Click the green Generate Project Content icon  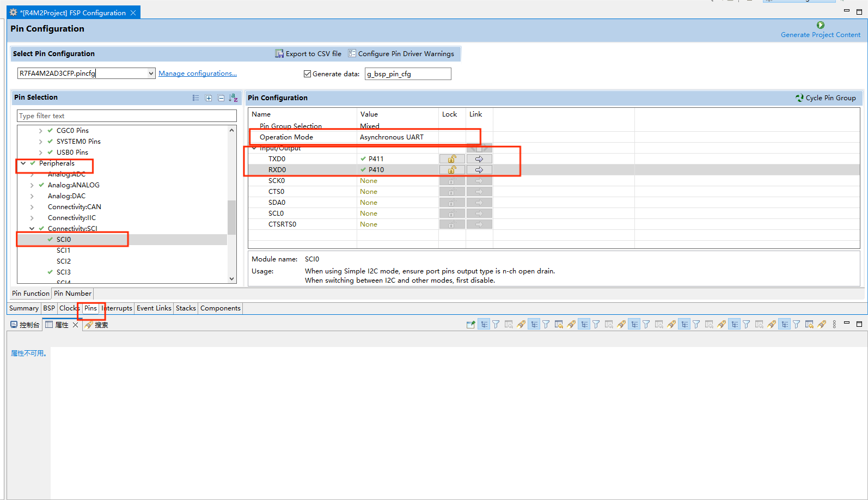pyautogui.click(x=820, y=25)
